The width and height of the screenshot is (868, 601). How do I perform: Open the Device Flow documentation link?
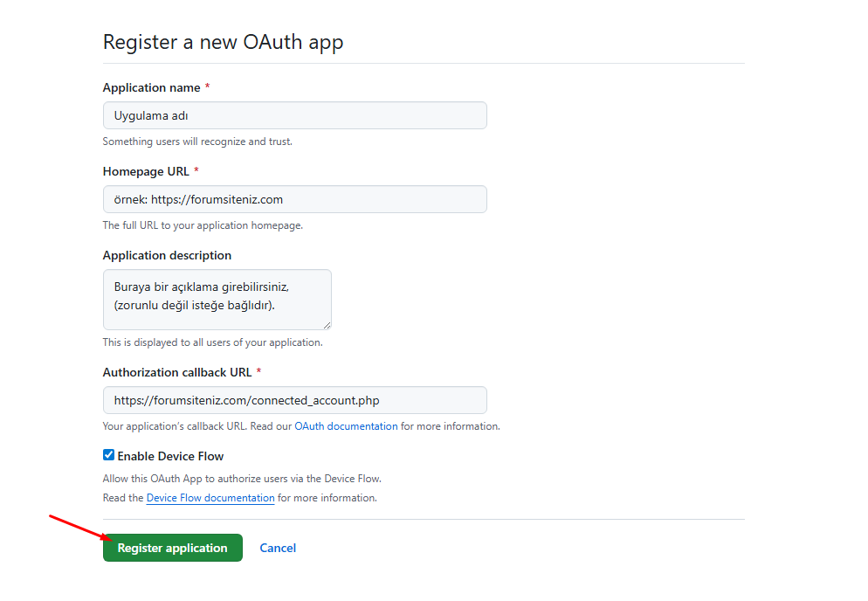coord(210,498)
